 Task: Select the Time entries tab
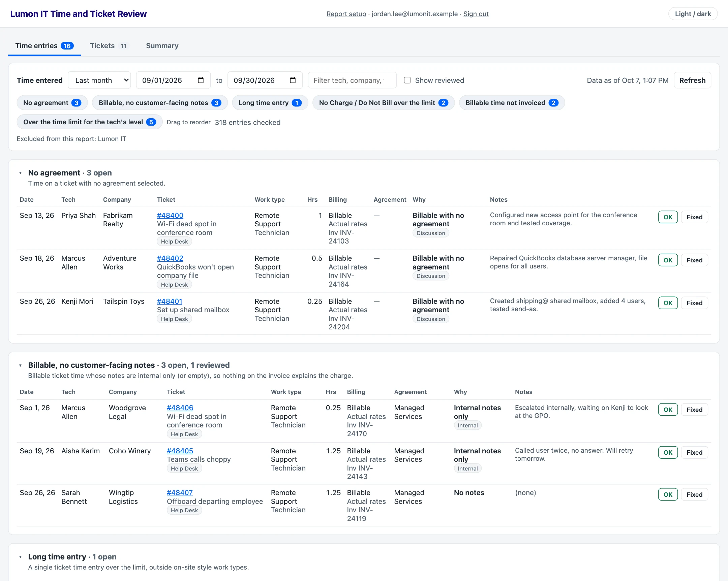click(x=44, y=46)
